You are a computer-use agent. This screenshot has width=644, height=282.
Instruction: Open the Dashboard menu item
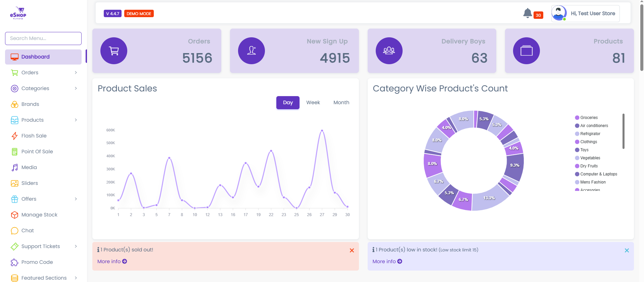pos(43,57)
